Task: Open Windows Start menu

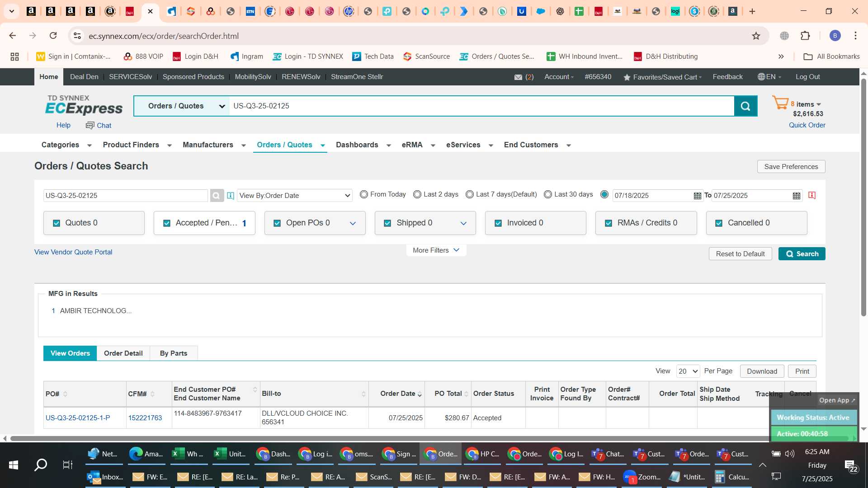Action: 14,465
